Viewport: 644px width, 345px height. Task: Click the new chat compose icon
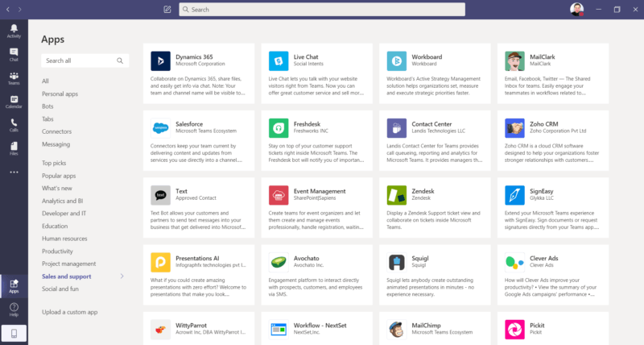pyautogui.click(x=167, y=10)
